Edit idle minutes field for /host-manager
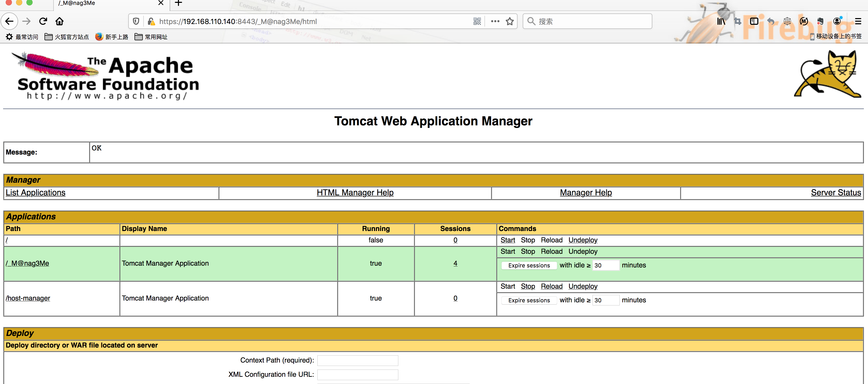The width and height of the screenshot is (868, 384). [606, 301]
